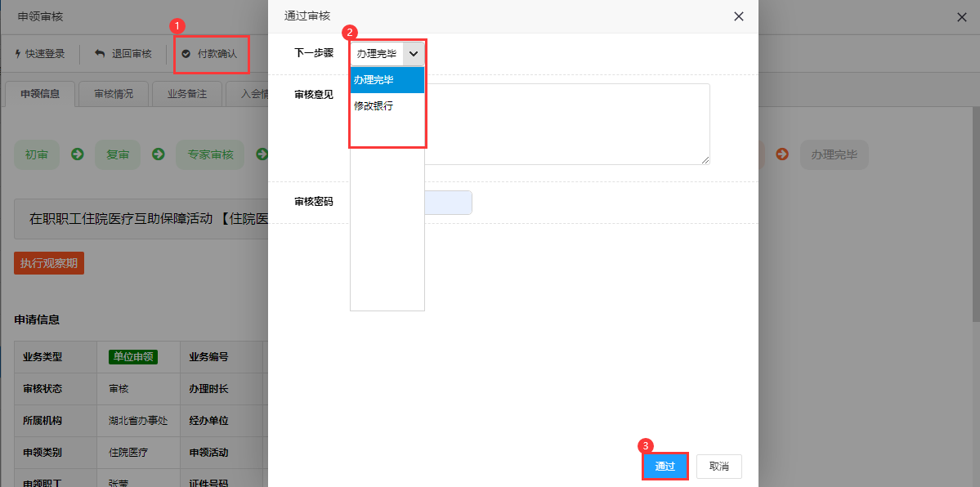The image size is (980, 487).
Task: Open the partially hidden 入会情 tab
Action: click(x=248, y=95)
